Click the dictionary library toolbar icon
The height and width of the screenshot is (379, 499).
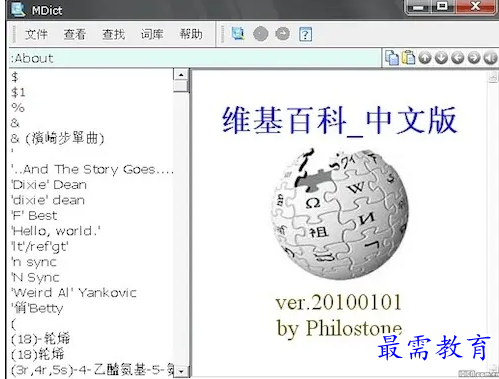(238, 34)
